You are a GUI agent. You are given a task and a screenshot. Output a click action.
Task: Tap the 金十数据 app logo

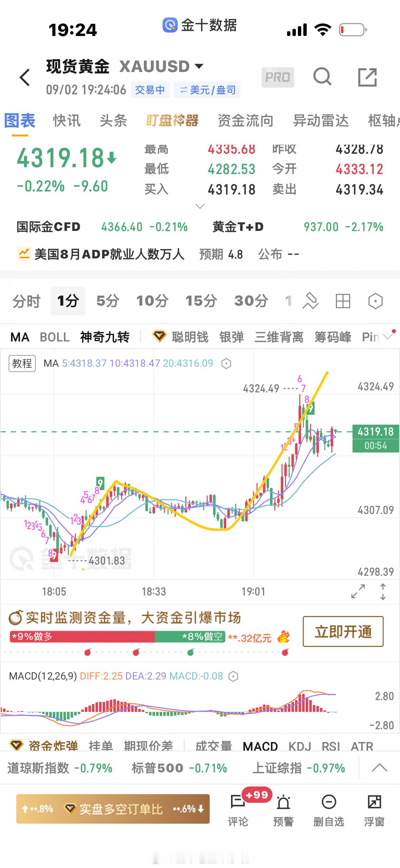(x=170, y=25)
